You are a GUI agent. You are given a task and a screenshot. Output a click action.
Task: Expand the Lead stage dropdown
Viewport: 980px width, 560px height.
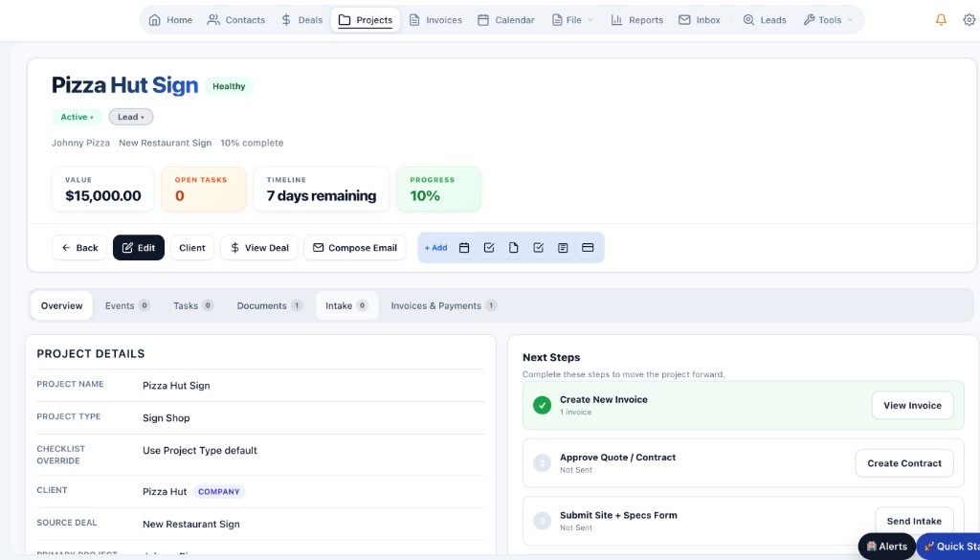point(131,116)
